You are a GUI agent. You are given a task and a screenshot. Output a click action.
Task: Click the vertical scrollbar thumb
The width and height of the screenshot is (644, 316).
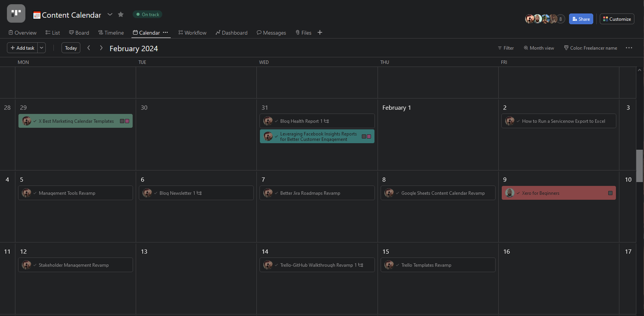(639, 166)
